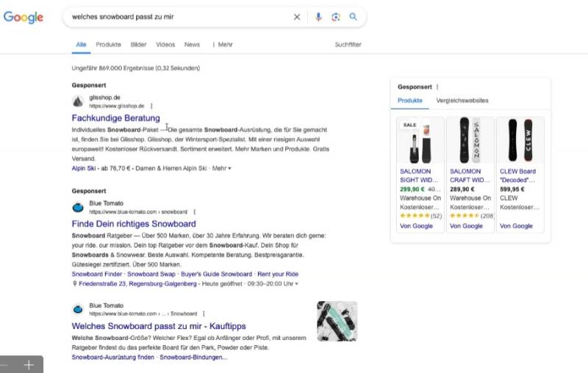Click SALOMON SIGHT WID product image
This screenshot has height=373, width=588.
pyautogui.click(x=420, y=140)
